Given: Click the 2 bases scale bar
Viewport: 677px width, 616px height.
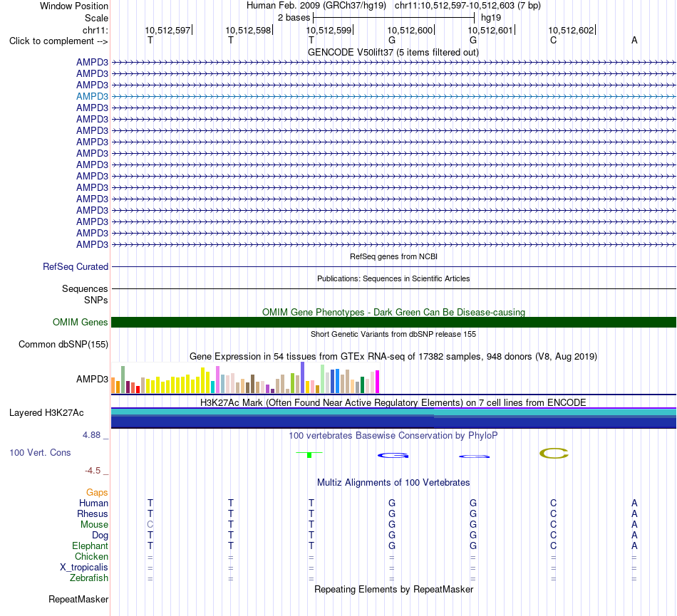Looking at the screenshot, I should coord(393,18).
